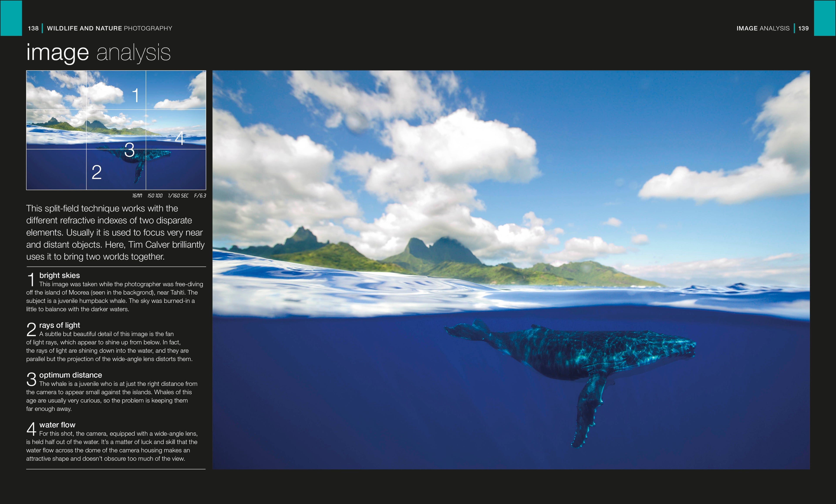The width and height of the screenshot is (836, 504).
Task: Click 'Wildlife and Nature Photography' header text
Action: click(109, 29)
